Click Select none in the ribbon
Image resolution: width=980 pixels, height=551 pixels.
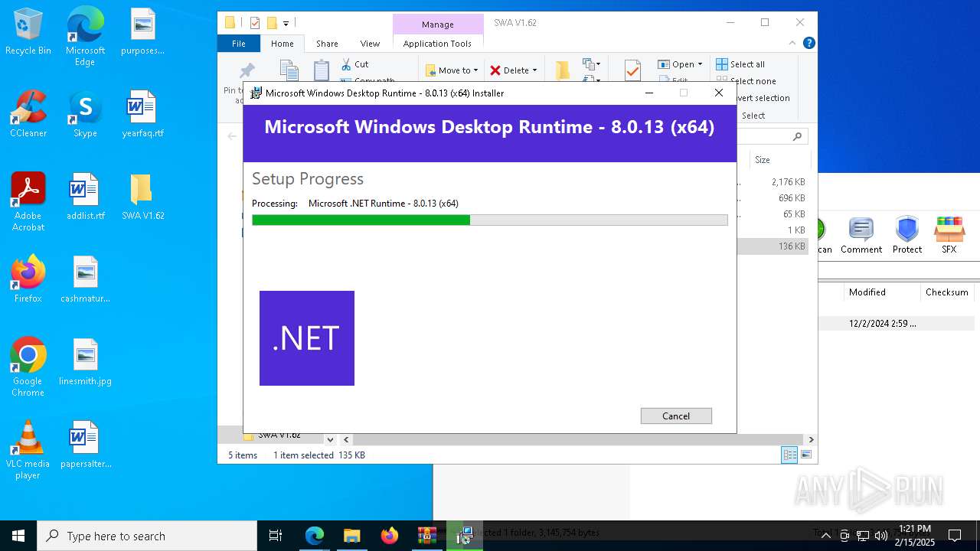[746, 81]
